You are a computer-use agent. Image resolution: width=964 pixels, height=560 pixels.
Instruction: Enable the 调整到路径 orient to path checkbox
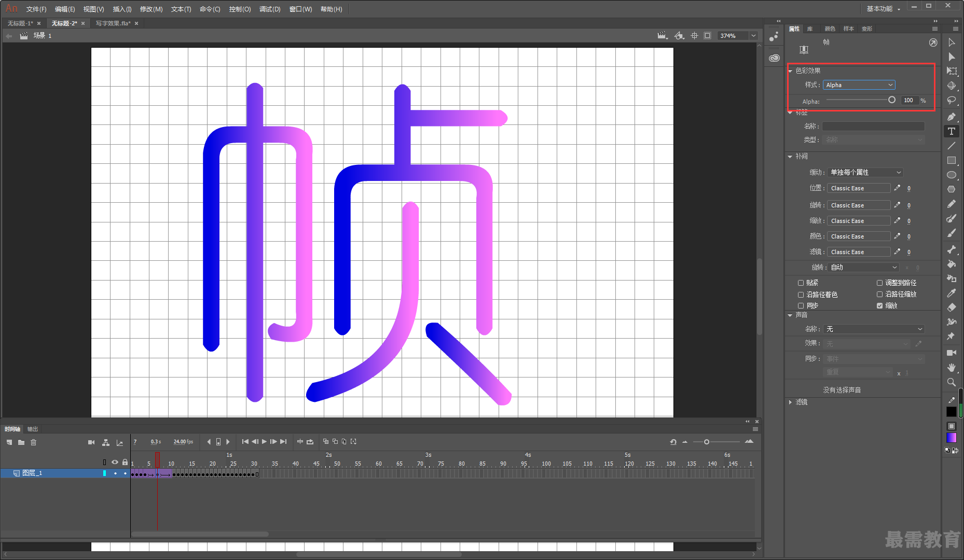(879, 283)
